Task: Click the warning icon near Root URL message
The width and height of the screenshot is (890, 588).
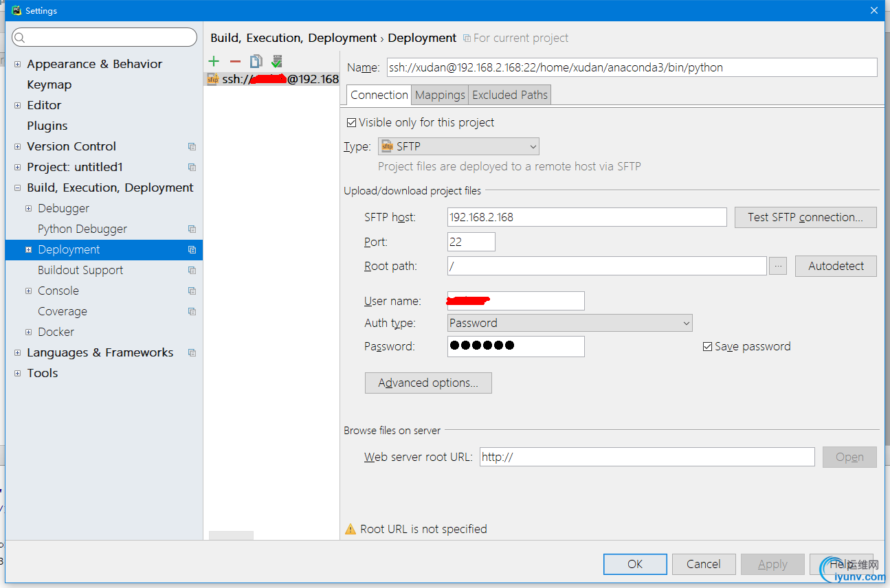Action: (x=351, y=529)
